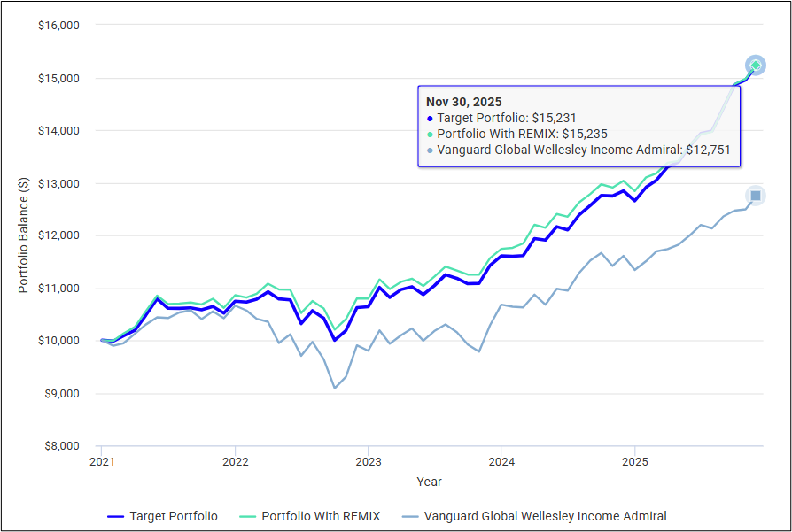Click the green diamond marker at chart top-right

tap(755, 66)
